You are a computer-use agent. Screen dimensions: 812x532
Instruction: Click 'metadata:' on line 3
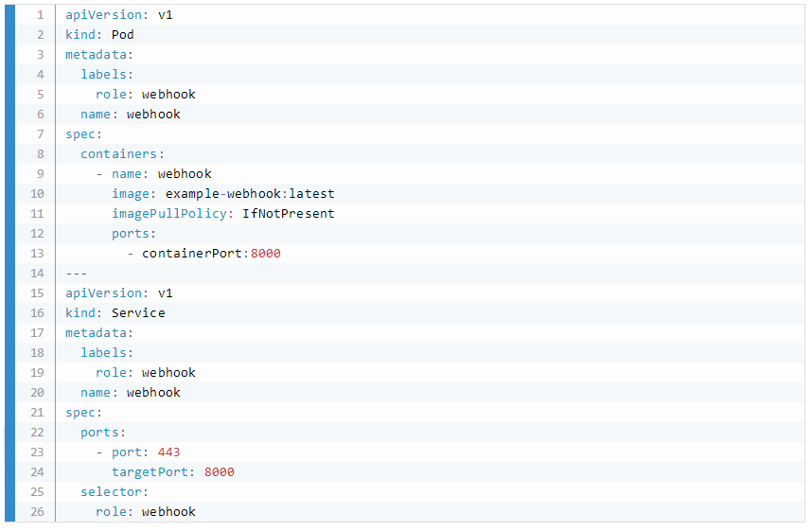tap(99, 54)
